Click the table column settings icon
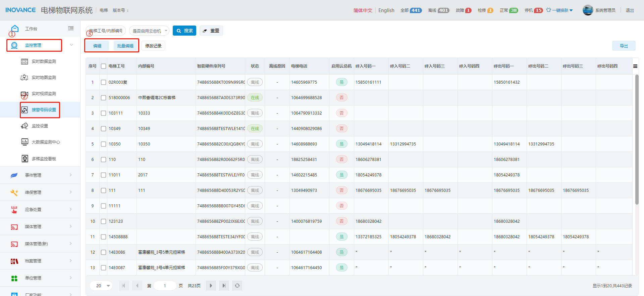 635,66
